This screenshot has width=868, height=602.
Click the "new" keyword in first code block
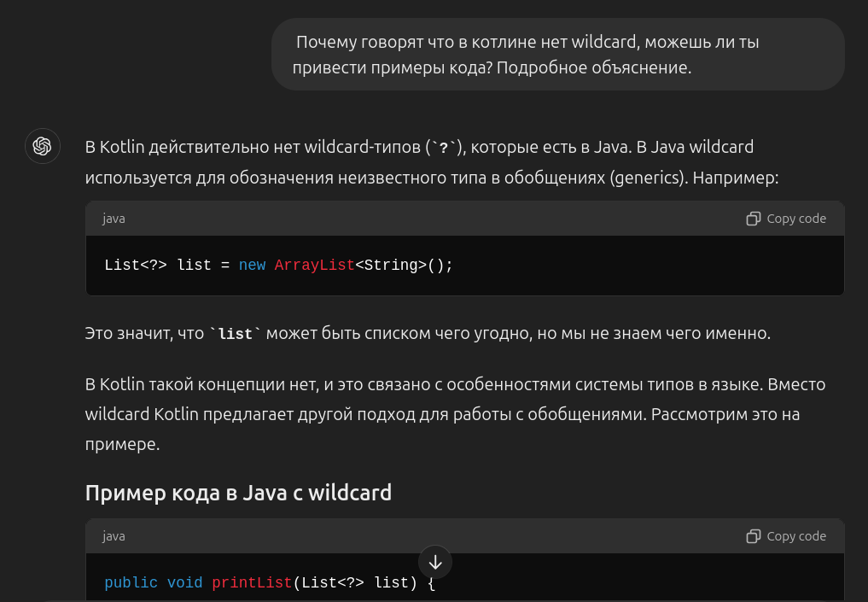tap(252, 266)
